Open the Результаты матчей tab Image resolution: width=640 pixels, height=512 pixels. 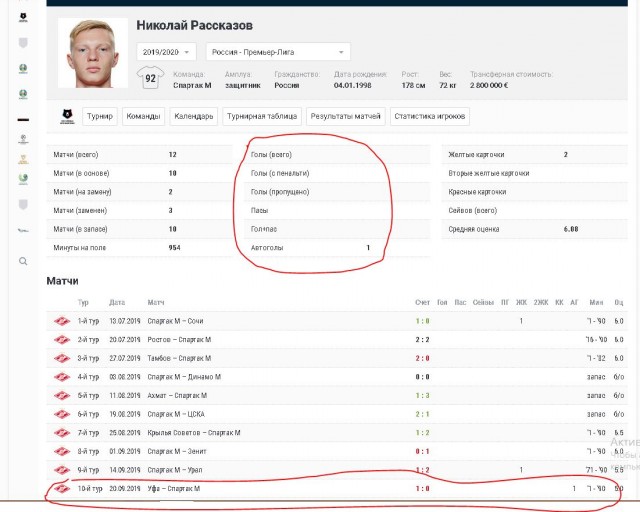pos(345,116)
